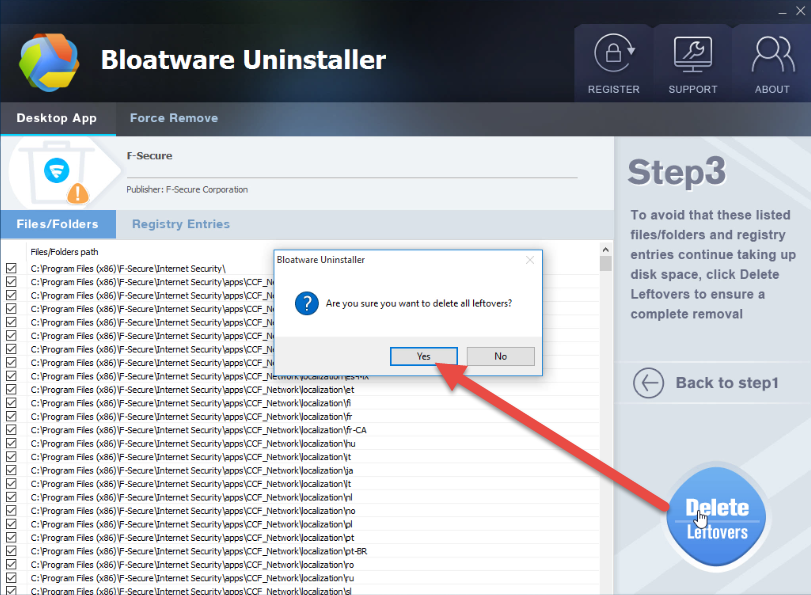Viewport: 811px width, 595px height.
Task: Click the scrollbar up arrow of the file list
Action: pyautogui.click(x=606, y=249)
